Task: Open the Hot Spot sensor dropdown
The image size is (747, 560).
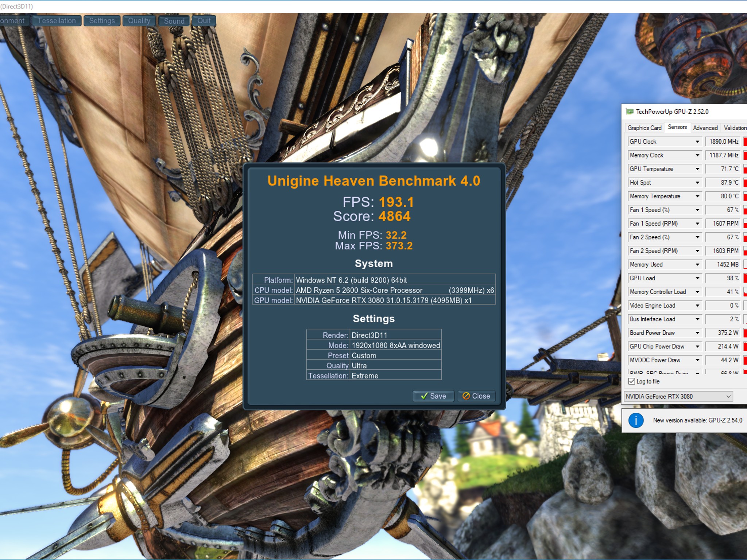Action: pyautogui.click(x=697, y=183)
